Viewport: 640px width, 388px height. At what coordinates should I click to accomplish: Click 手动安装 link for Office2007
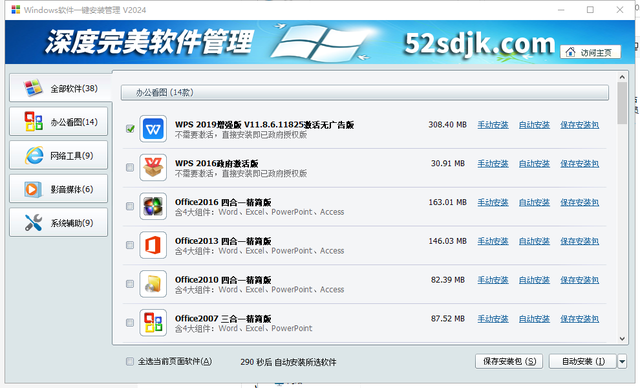tap(493, 319)
